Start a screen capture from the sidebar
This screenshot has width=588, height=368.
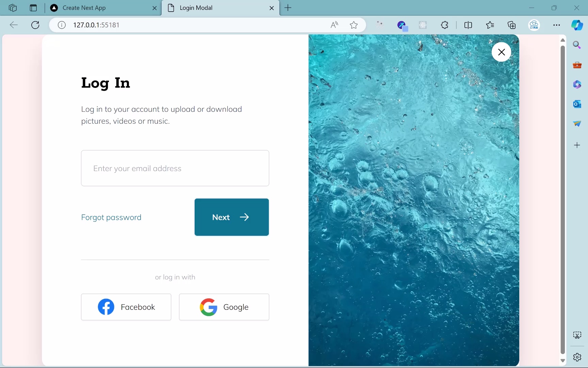tap(577, 335)
